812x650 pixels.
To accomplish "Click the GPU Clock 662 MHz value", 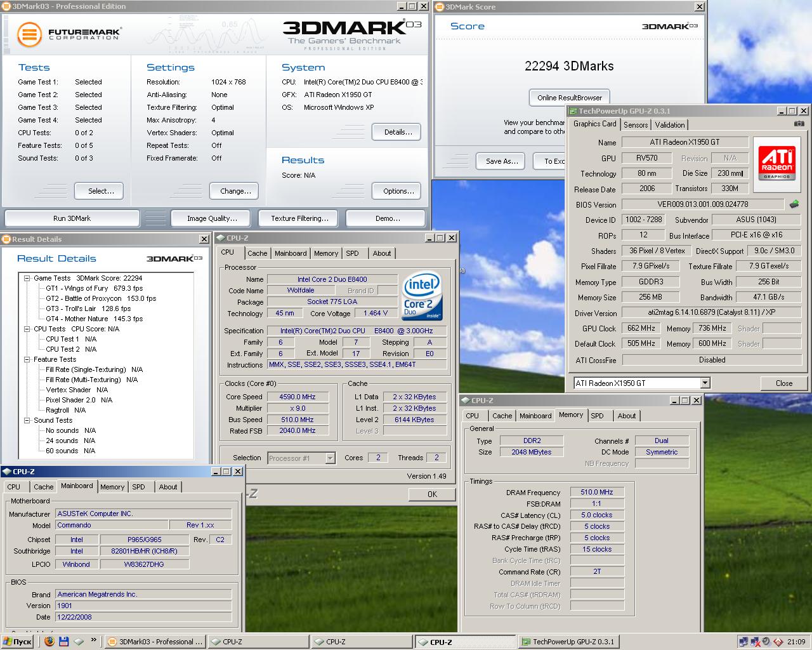I will (641, 328).
